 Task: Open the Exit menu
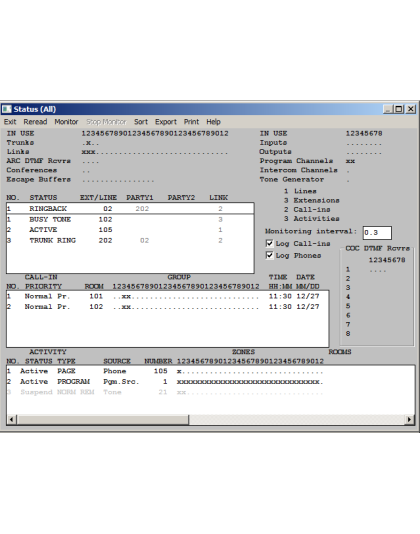pos(10,122)
